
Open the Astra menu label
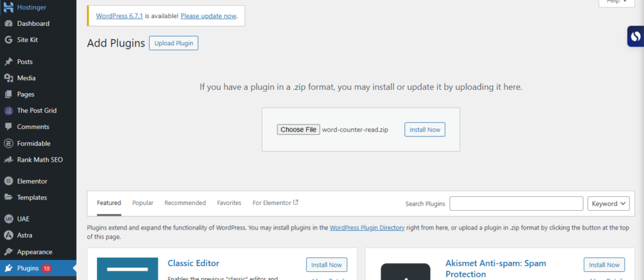(25, 235)
